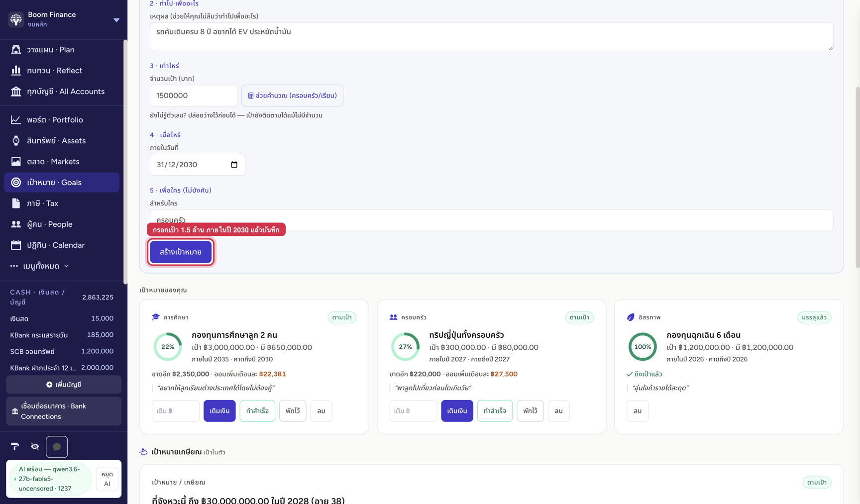Click the 27% progress ring
Screen dimensions: 860x504
click(x=405, y=347)
